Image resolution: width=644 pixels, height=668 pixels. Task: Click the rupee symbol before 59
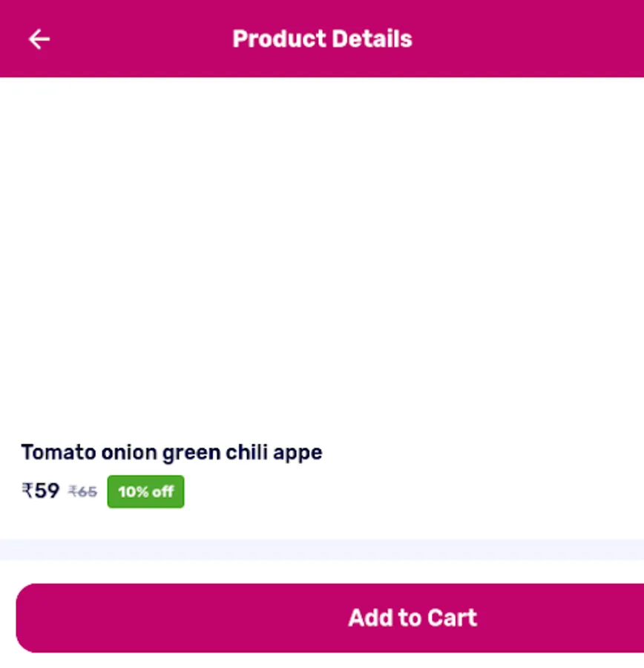(27, 491)
